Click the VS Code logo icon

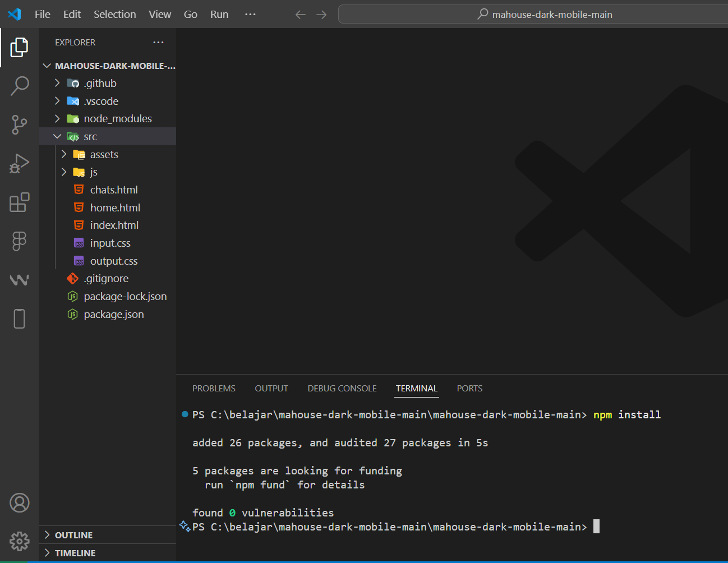tap(15, 14)
